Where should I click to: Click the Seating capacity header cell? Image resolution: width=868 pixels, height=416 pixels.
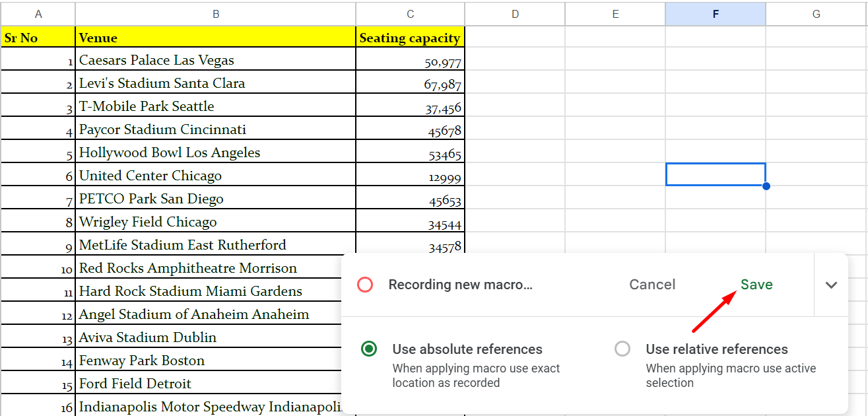click(x=411, y=37)
